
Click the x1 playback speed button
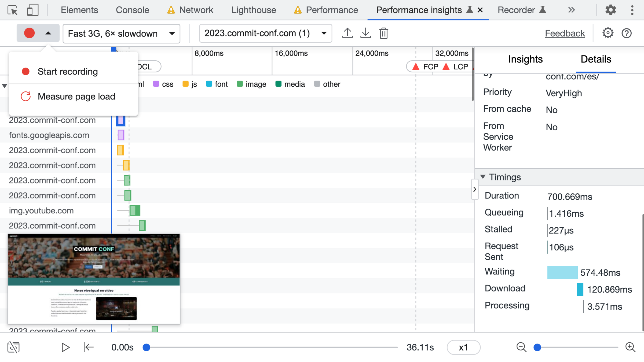(463, 347)
